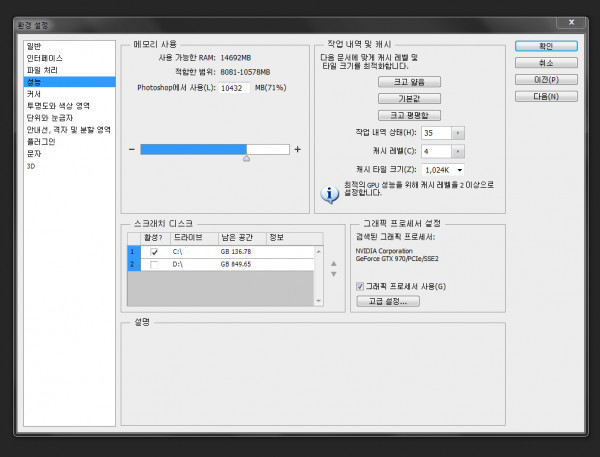
Task: Click plus icon right of memory slider
Action: tap(297, 149)
